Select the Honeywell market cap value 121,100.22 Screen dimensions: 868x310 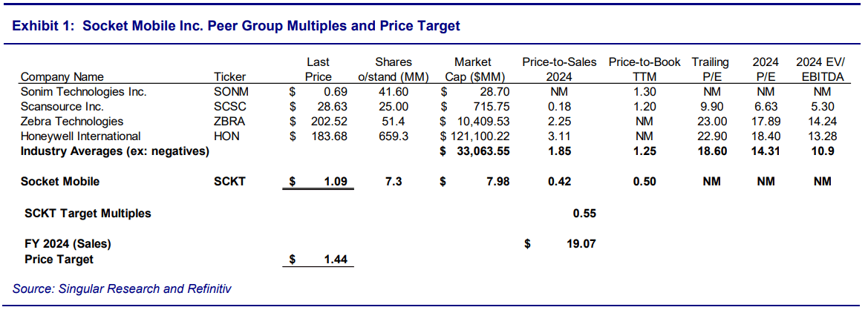click(480, 136)
